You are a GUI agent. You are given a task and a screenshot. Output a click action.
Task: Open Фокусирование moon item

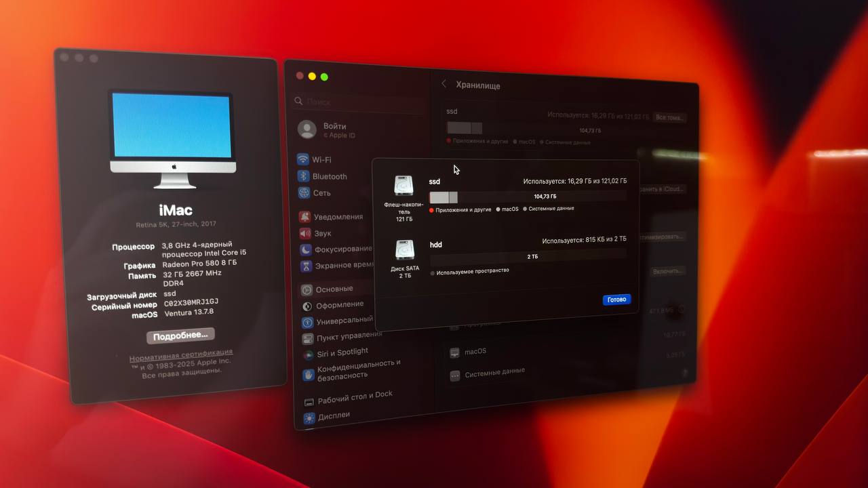pos(336,249)
